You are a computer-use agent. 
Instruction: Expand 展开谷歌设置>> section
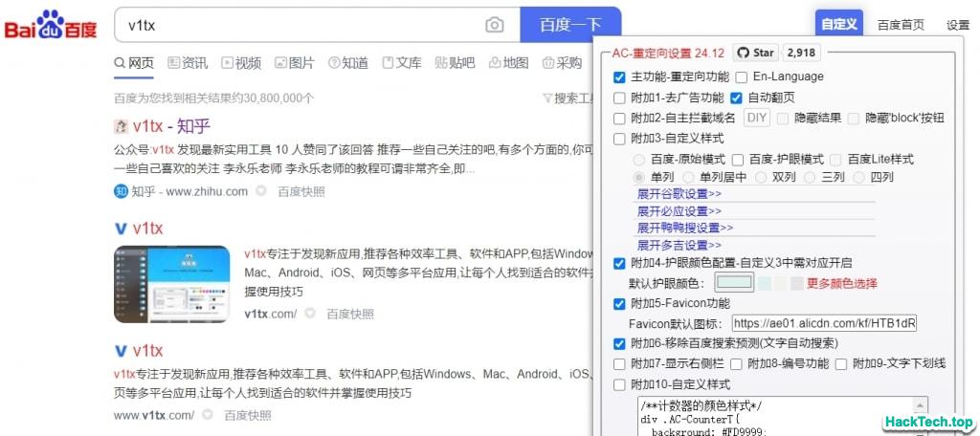(x=679, y=194)
